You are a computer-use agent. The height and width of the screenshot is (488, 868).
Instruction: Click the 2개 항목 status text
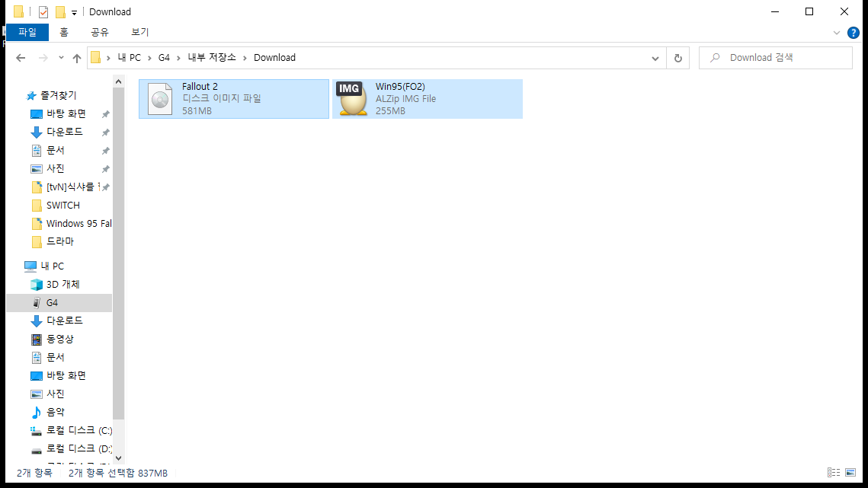point(34,473)
